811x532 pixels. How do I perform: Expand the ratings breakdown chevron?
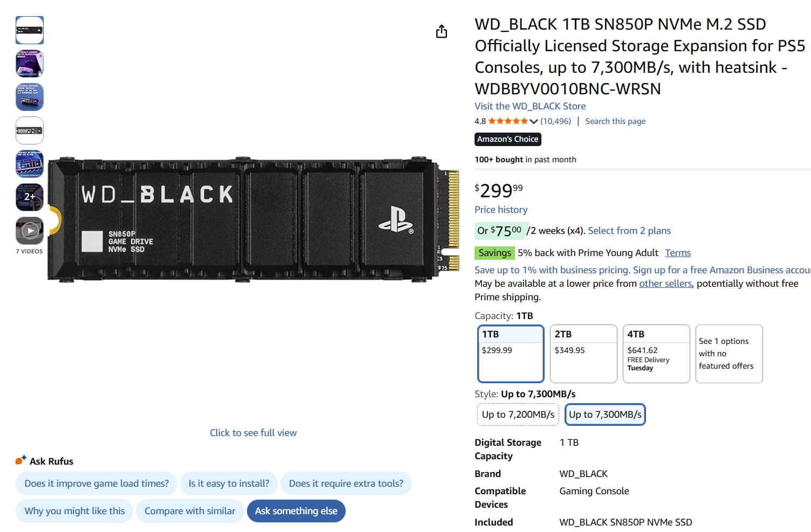pos(533,121)
